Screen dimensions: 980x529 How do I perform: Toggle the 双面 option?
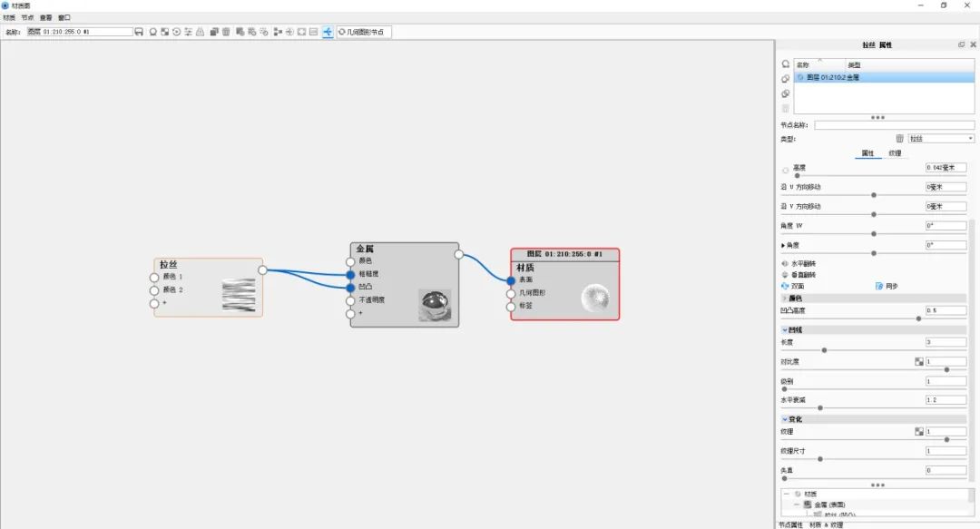pyautogui.click(x=792, y=286)
